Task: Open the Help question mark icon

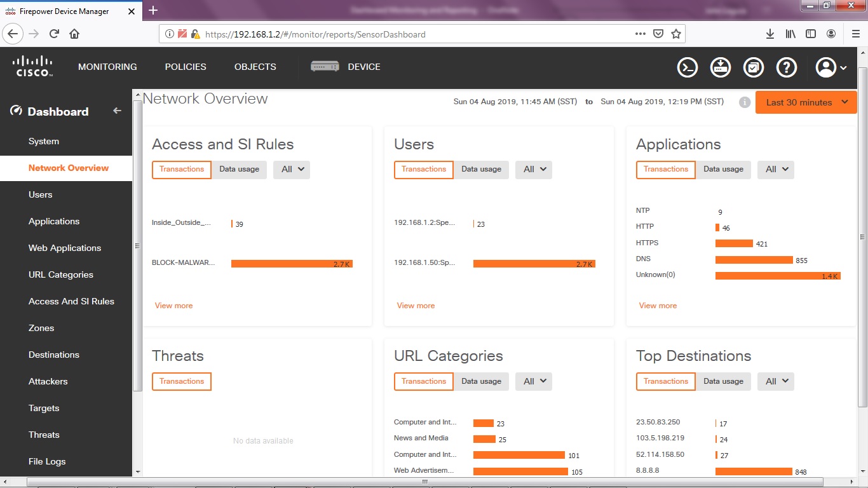Action: point(787,67)
